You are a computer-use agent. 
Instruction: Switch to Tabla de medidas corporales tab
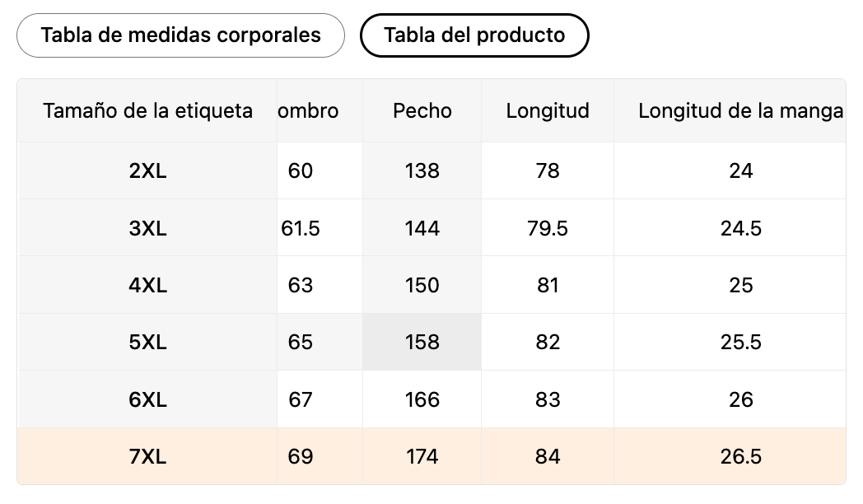tap(180, 35)
